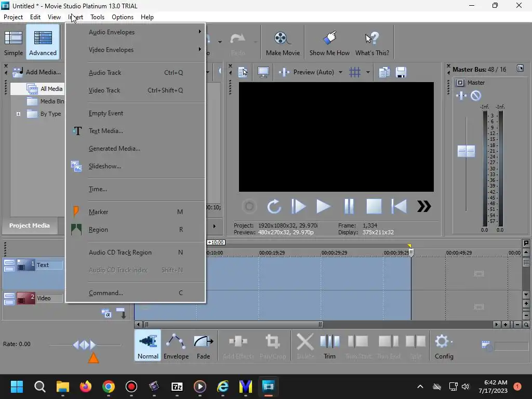
Task: Choose Command menu entry
Action: [136, 293]
